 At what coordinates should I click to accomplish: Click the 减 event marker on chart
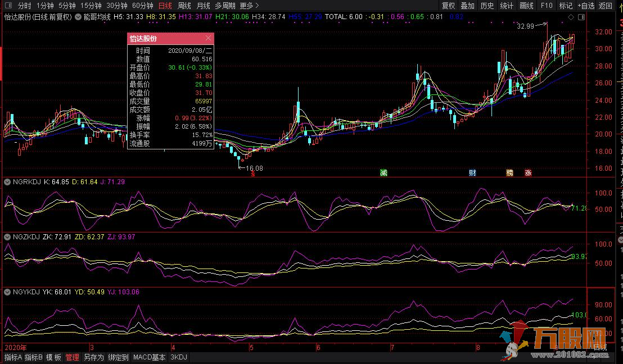(383, 172)
